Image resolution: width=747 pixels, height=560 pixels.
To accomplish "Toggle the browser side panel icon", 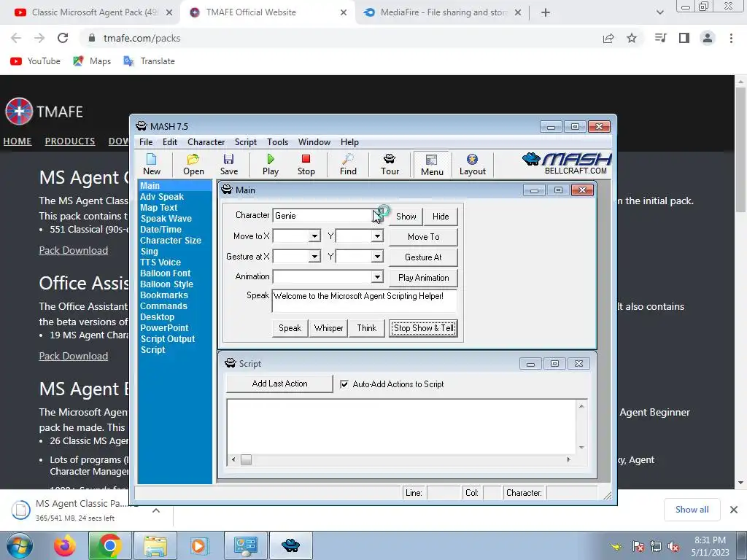I will 684,38.
